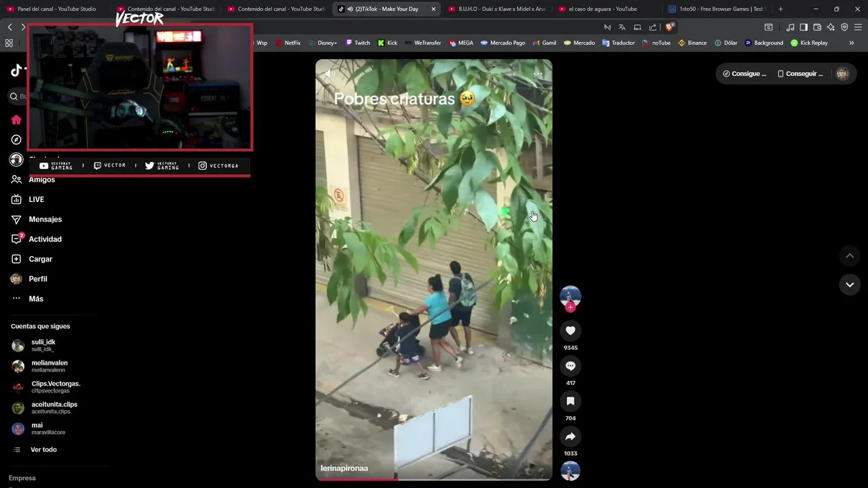The height and width of the screenshot is (488, 868).
Task: Expand Ver todo followed accounts
Action: pos(35,450)
